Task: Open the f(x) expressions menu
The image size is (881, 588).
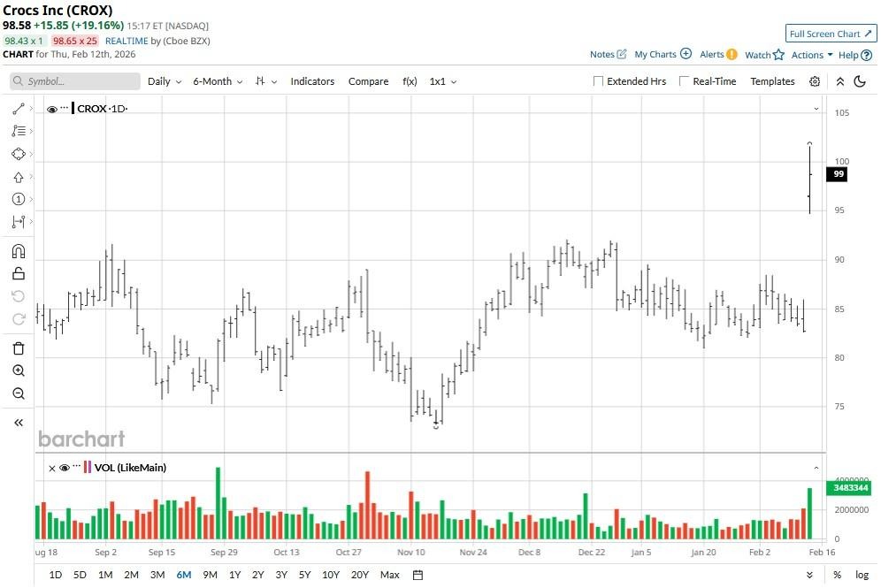Action: (x=410, y=81)
